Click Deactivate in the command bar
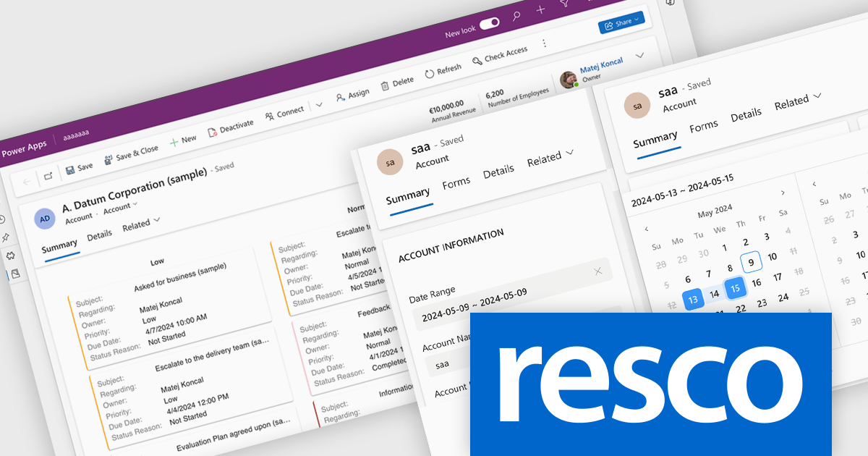868x456 pixels. click(230, 127)
